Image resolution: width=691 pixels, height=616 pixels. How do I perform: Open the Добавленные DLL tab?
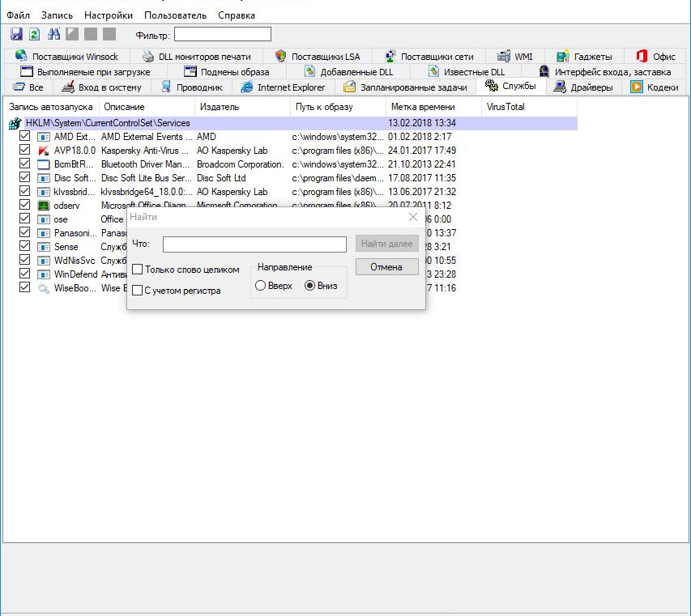pyautogui.click(x=348, y=72)
